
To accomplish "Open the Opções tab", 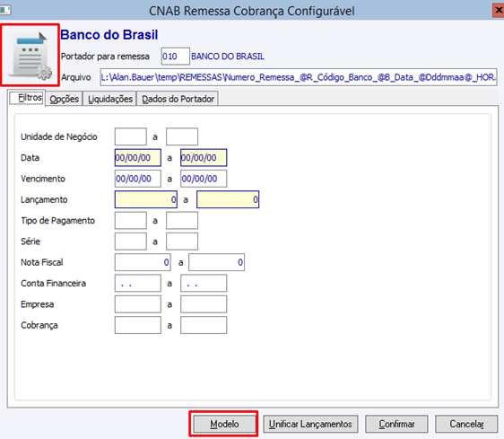I will coord(64,99).
